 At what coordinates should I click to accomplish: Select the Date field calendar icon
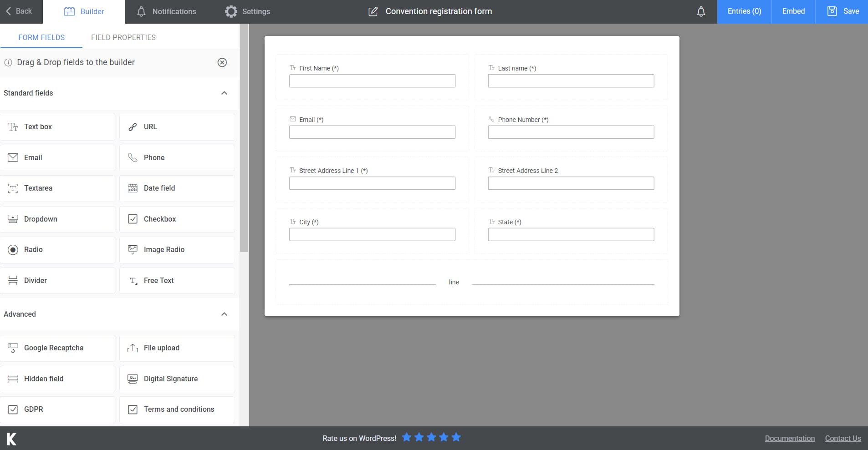point(133,188)
